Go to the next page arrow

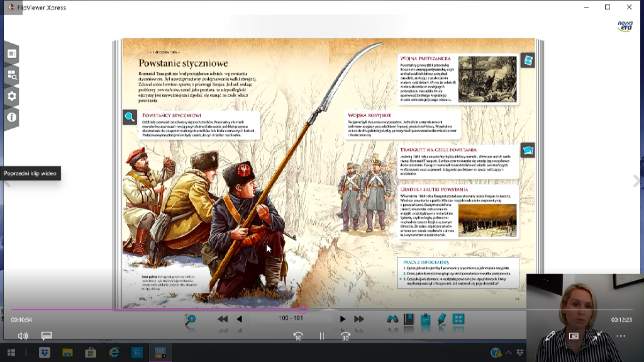click(343, 319)
